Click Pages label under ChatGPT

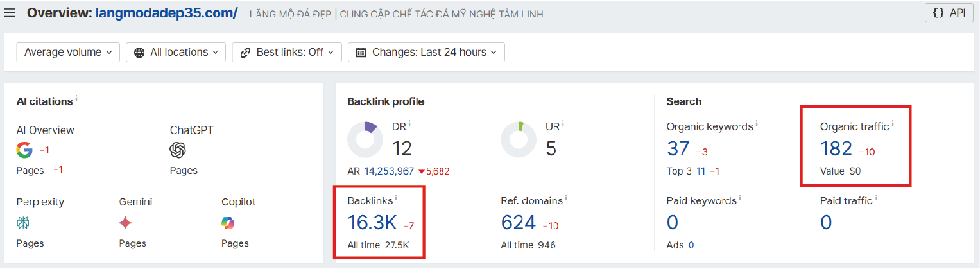click(184, 171)
